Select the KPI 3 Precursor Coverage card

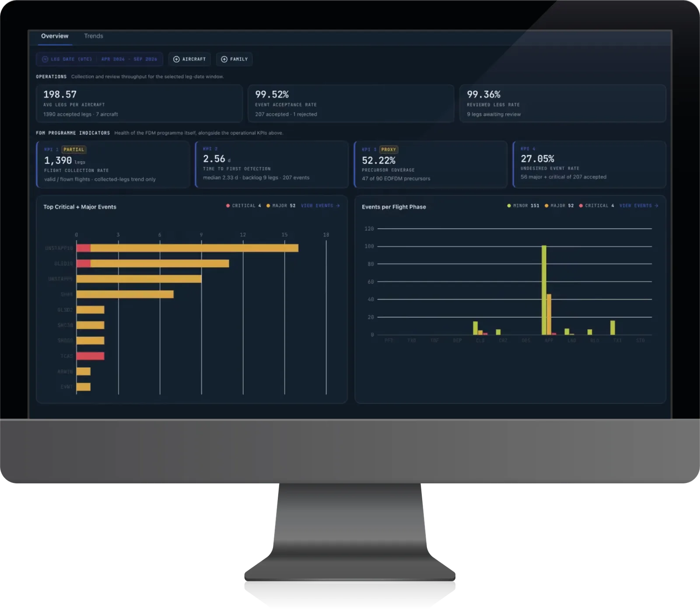coord(430,164)
